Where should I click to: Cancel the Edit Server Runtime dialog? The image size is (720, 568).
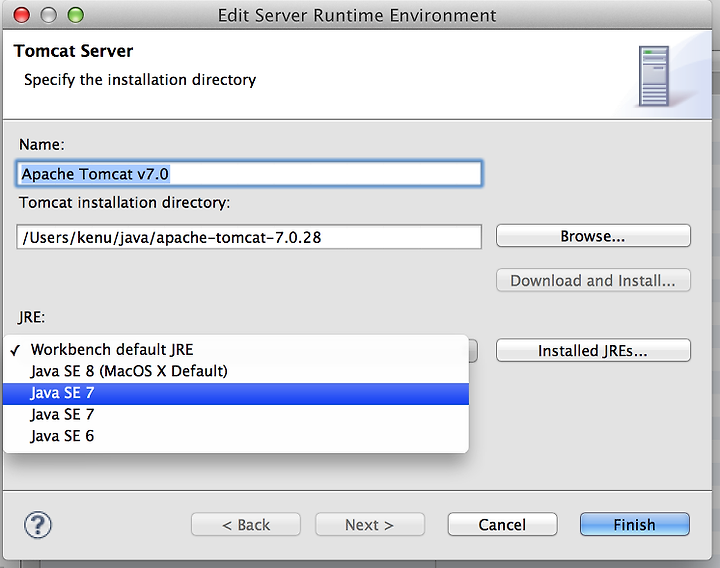point(502,524)
